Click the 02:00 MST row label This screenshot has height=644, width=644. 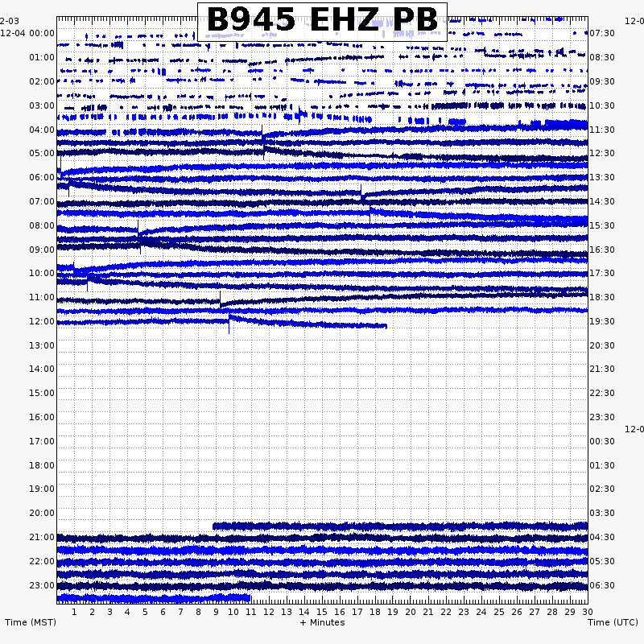click(x=42, y=81)
